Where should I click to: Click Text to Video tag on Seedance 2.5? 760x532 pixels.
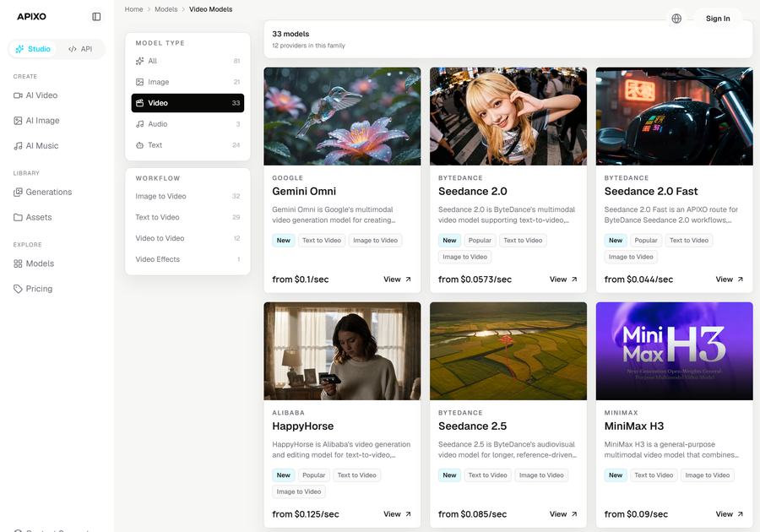487,475
